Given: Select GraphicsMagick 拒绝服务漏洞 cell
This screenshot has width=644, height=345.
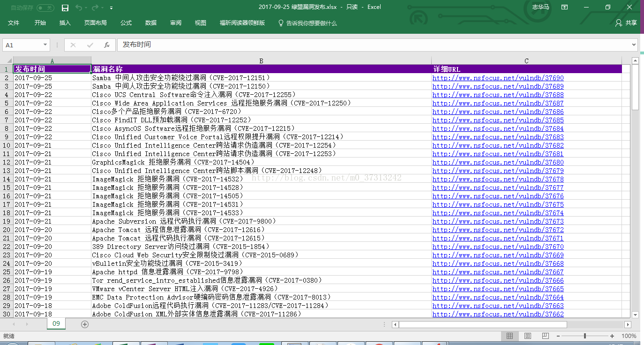Looking at the screenshot, I should pyautogui.click(x=261, y=162).
